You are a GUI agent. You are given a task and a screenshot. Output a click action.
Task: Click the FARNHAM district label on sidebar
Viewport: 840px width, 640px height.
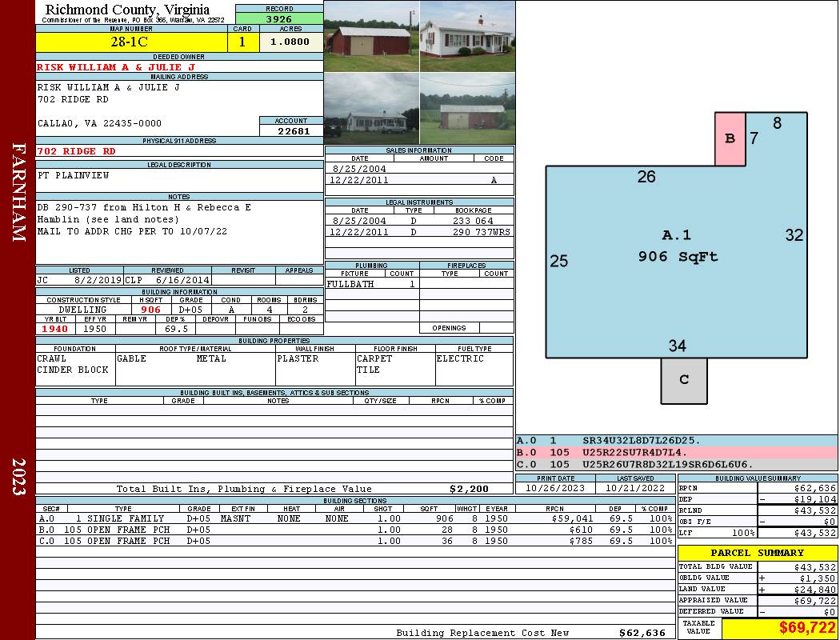point(18,192)
